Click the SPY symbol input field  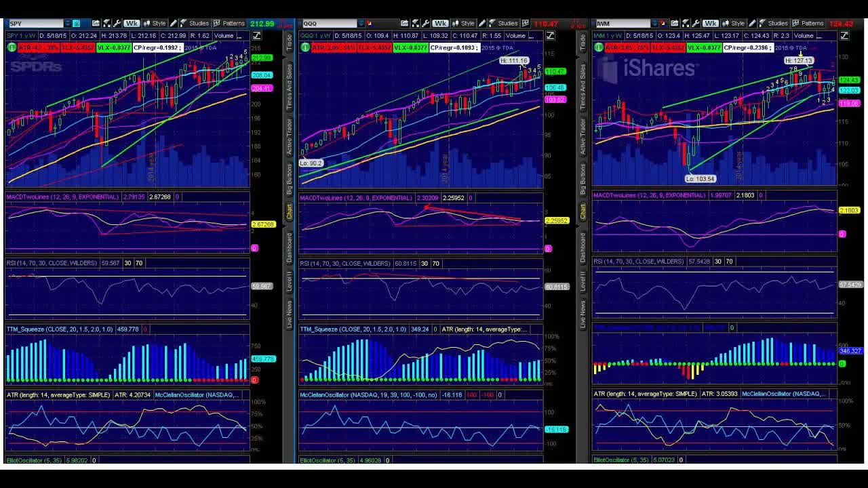coord(37,24)
